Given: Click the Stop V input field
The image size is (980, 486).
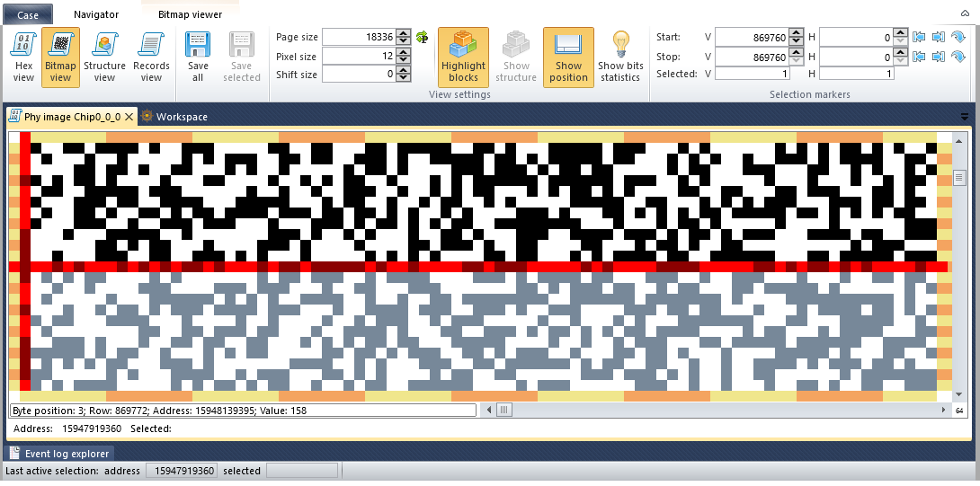Looking at the screenshot, I should click(752, 57).
